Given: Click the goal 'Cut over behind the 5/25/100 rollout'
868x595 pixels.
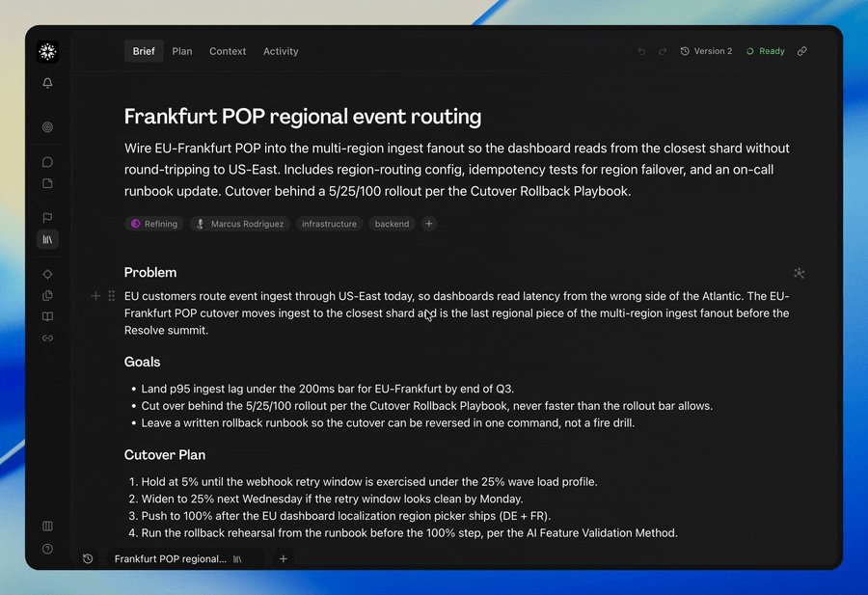Looking at the screenshot, I should point(427,406).
